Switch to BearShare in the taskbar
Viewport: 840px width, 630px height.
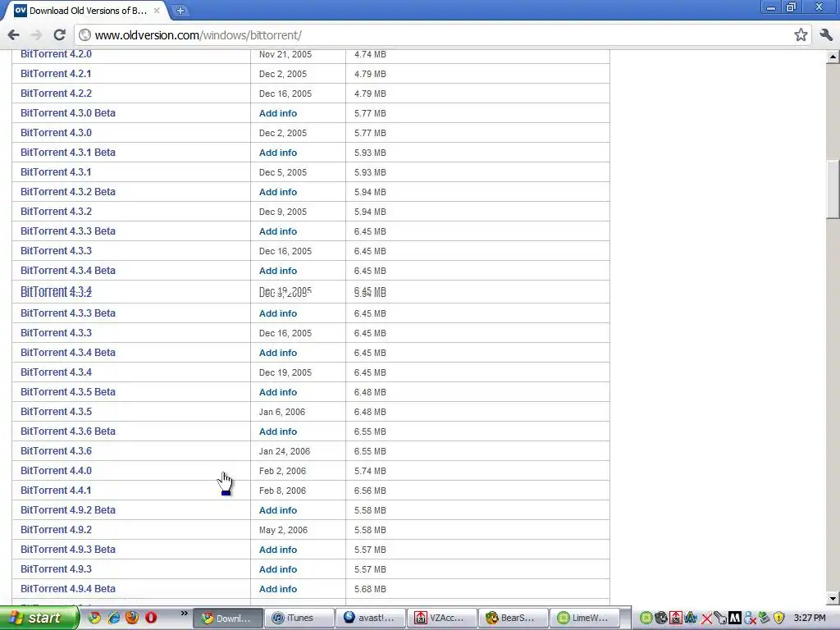point(514,618)
